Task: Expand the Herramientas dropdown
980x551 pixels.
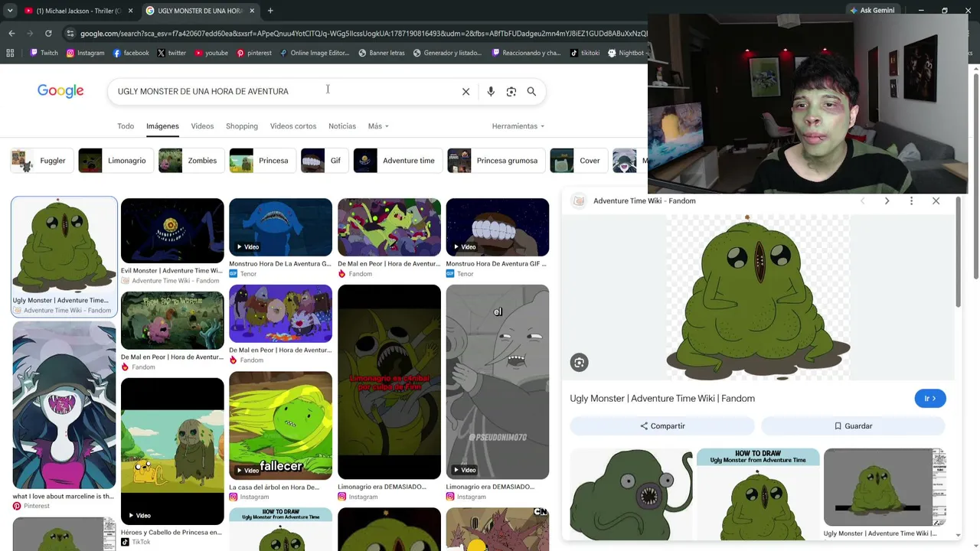Action: tap(518, 126)
